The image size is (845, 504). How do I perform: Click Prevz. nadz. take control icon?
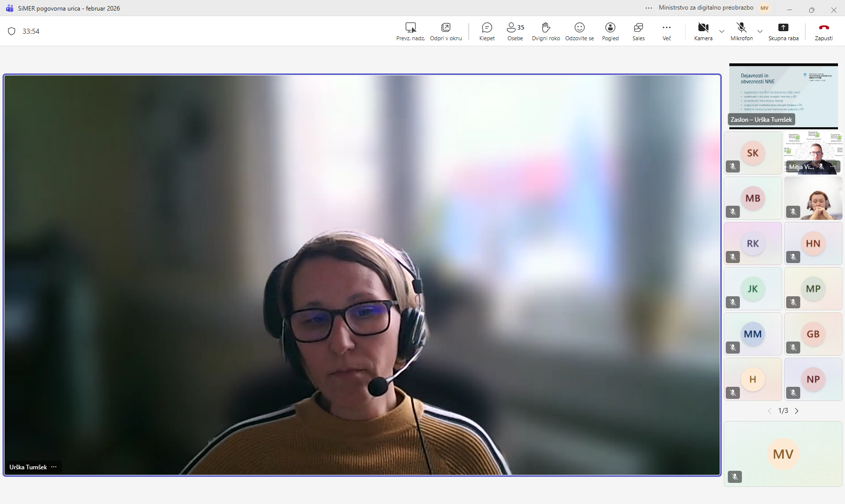click(410, 31)
